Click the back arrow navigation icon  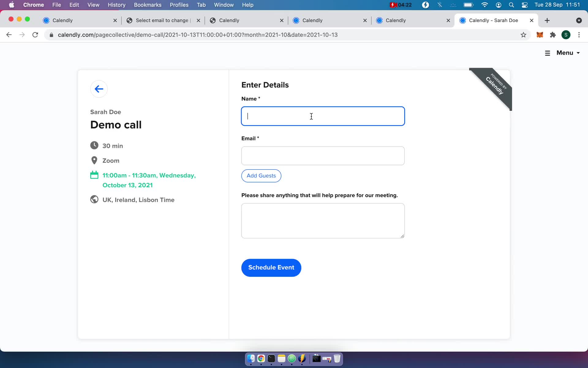click(x=99, y=89)
